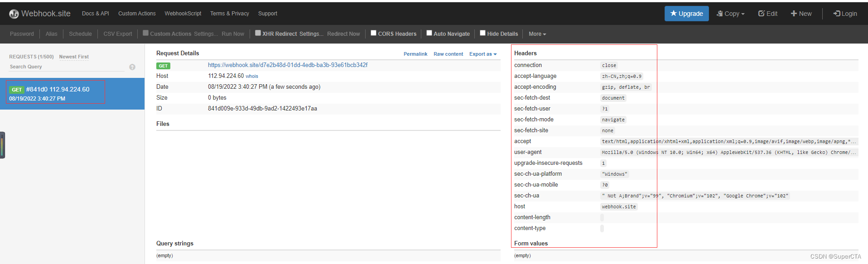Screen dimensions: 868x264
Task: Click Password in the toolbar
Action: [x=22, y=34]
